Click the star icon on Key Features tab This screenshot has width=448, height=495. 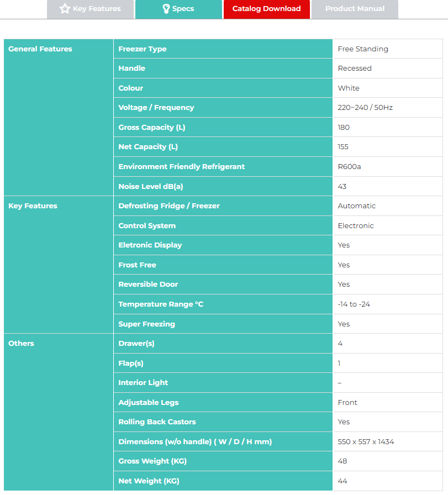[65, 8]
